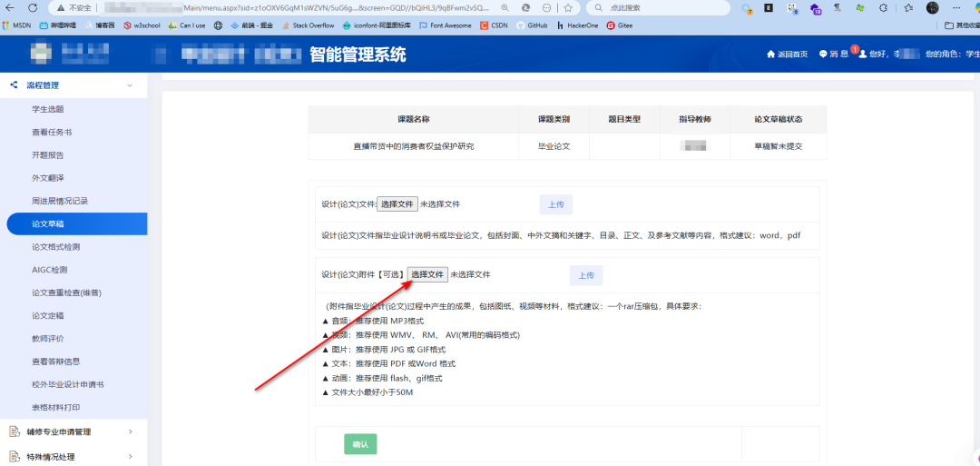980x466 pixels.
Task: Choose file for 设计(论文)文件
Action: pyautogui.click(x=397, y=203)
